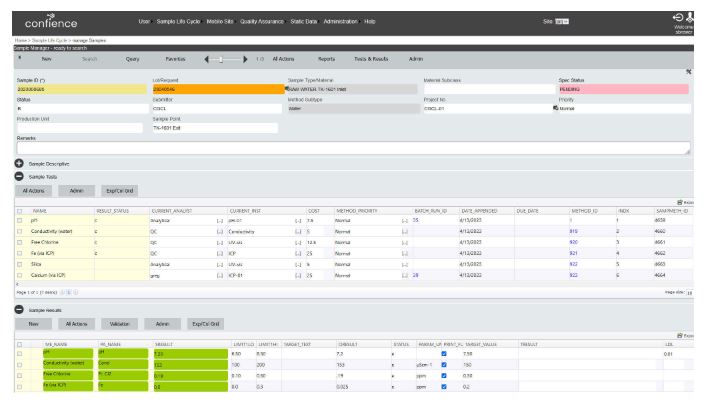This screenshot has height=401, width=705.
Task: Collapse the Sample Tests section
Action: click(x=19, y=175)
